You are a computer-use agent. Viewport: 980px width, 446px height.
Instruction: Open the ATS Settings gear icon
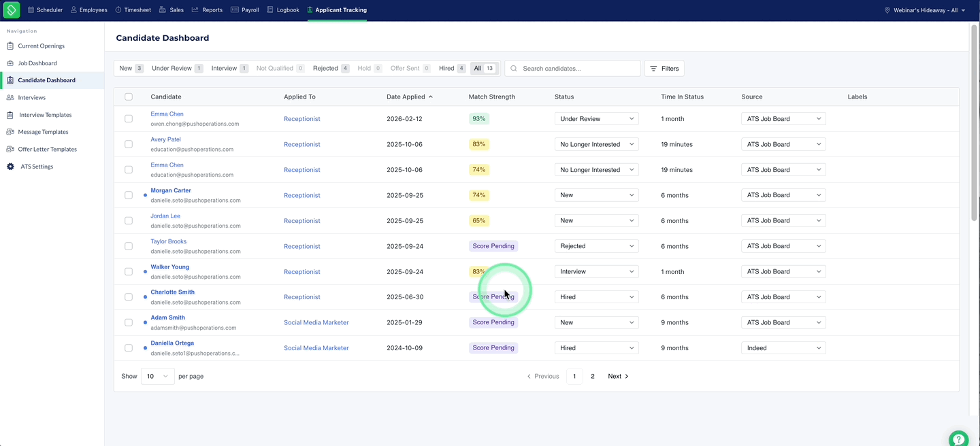tap(10, 167)
